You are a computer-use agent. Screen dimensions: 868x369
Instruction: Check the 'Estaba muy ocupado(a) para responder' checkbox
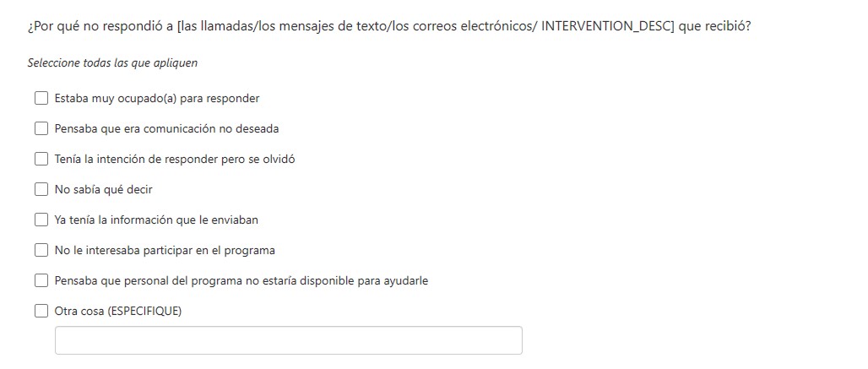[41, 98]
